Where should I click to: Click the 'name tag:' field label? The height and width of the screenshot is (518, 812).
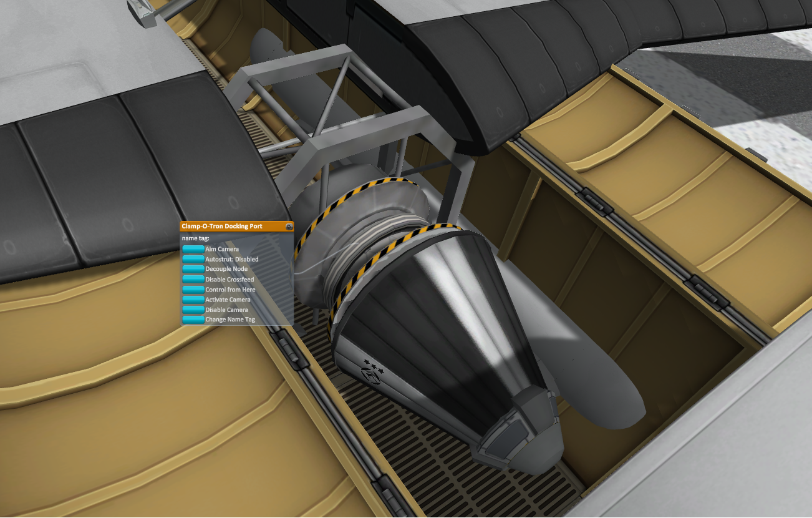click(x=196, y=238)
